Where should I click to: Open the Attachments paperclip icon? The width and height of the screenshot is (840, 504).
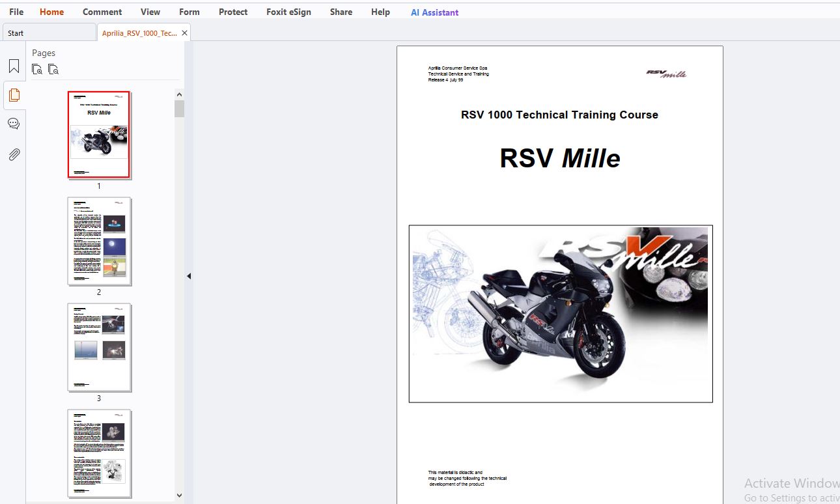tap(14, 154)
